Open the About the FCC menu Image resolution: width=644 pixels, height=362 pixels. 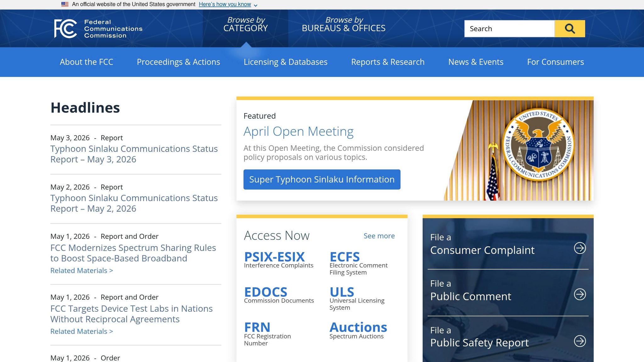tap(86, 62)
